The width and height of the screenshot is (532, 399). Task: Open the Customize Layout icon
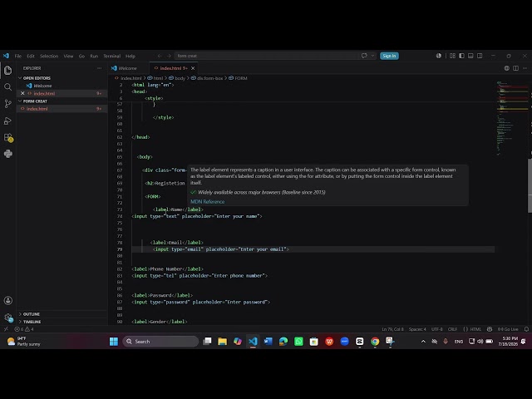tap(452, 56)
